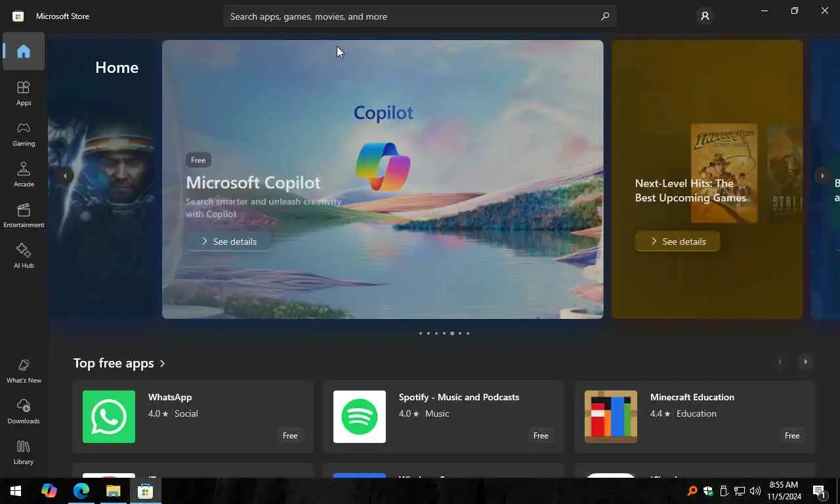Open the Apps section
Image resolution: width=840 pixels, height=504 pixels.
point(24,93)
